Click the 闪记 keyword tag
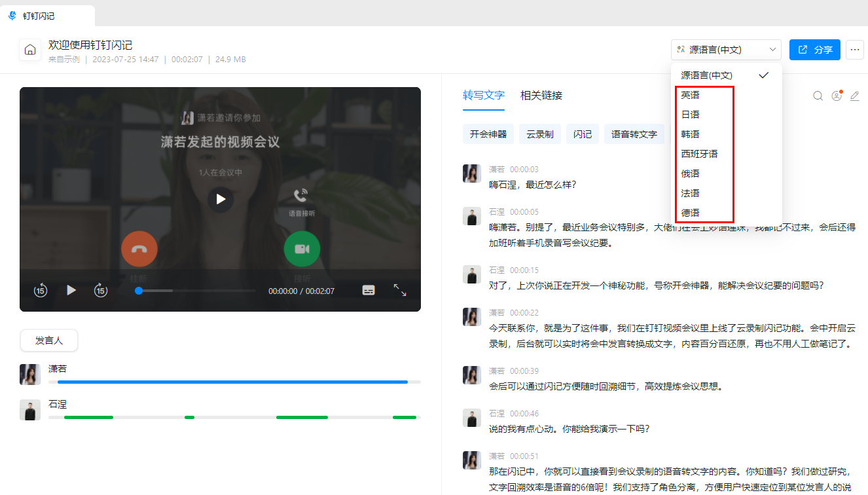This screenshot has width=868, height=495. tap(583, 134)
